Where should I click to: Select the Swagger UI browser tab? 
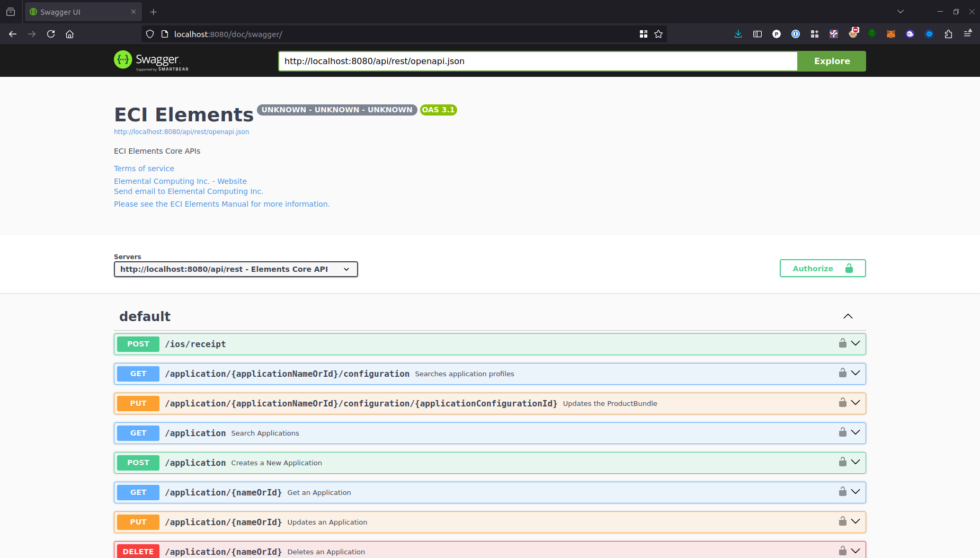79,12
